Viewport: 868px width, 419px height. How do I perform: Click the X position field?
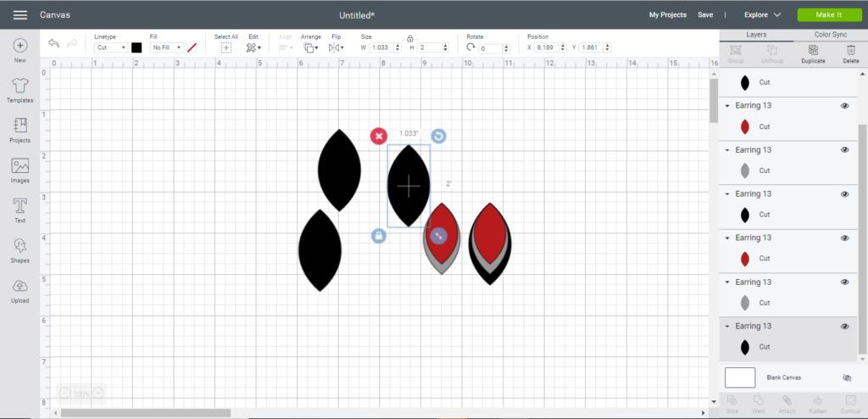point(547,47)
